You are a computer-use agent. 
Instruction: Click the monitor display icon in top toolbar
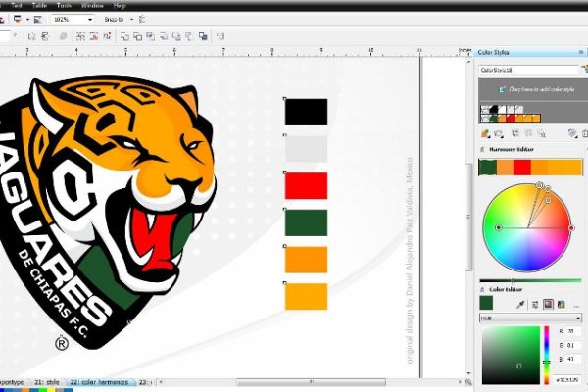click(18, 20)
